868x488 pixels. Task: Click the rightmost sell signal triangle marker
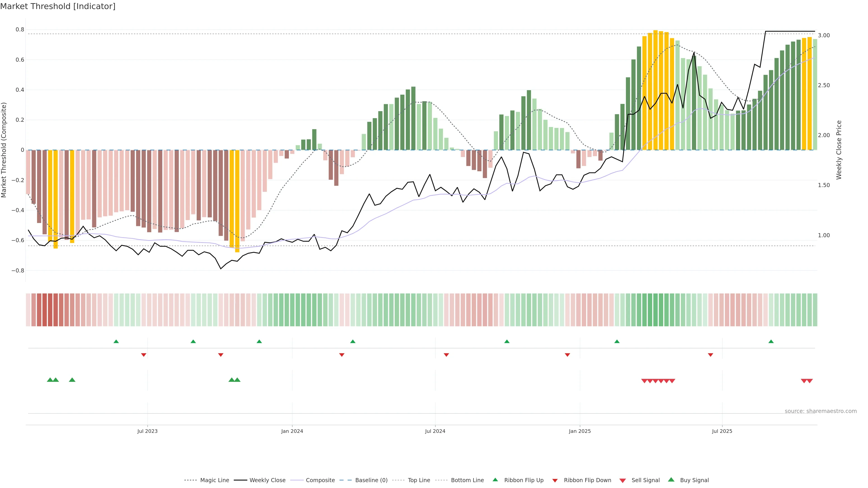(x=810, y=381)
